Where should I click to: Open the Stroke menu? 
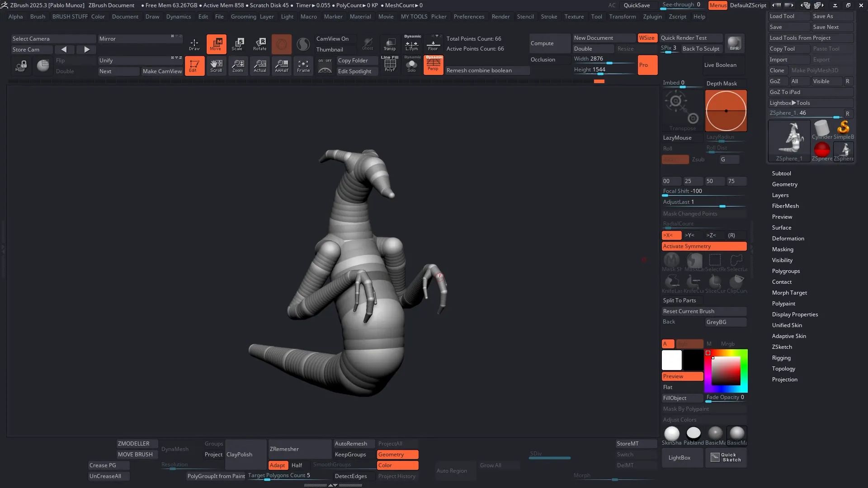click(549, 17)
